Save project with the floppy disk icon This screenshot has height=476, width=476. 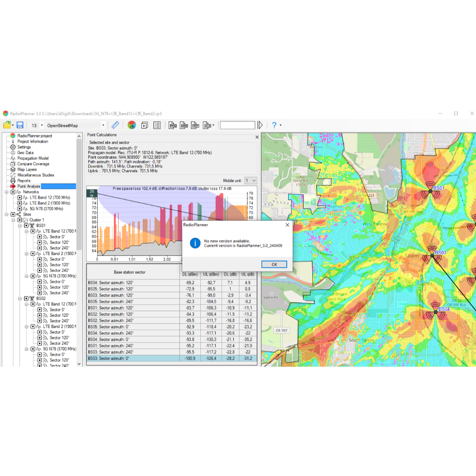[x=20, y=125]
